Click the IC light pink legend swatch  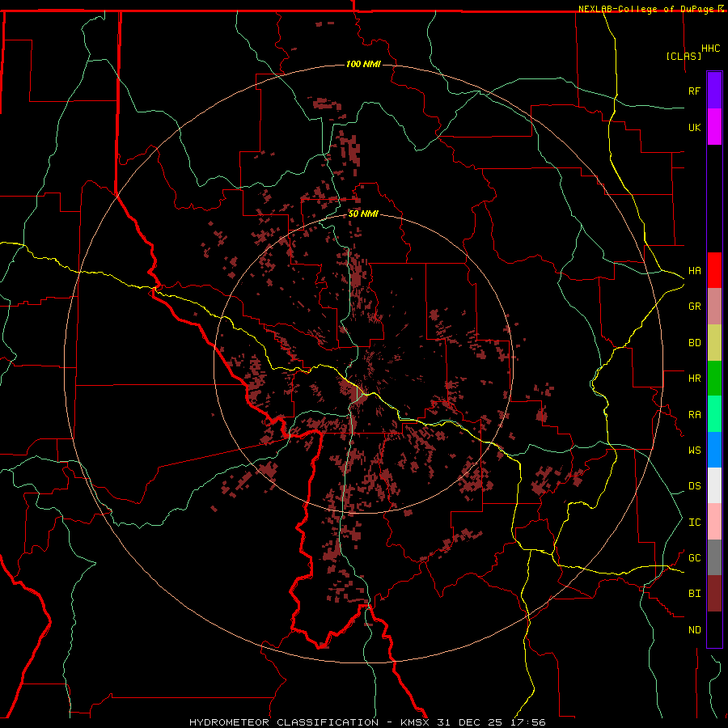714,522
